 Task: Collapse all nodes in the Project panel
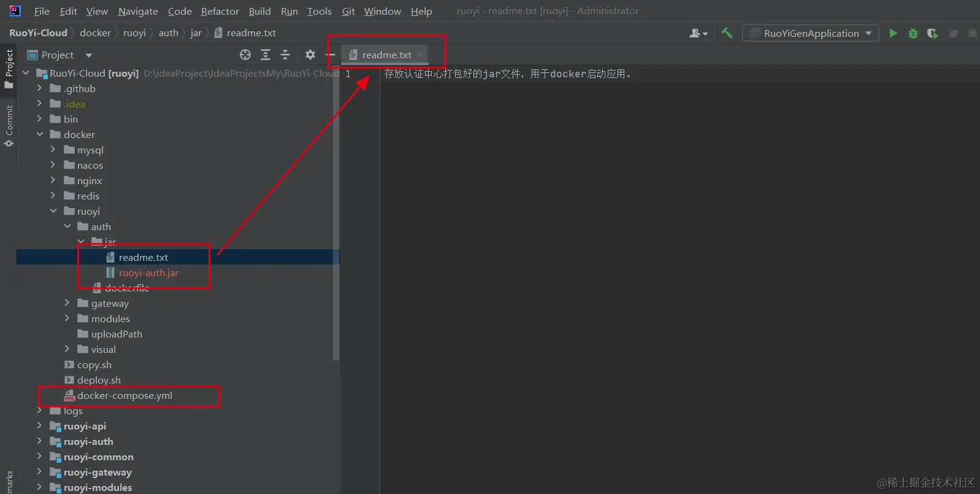pyautogui.click(x=285, y=55)
